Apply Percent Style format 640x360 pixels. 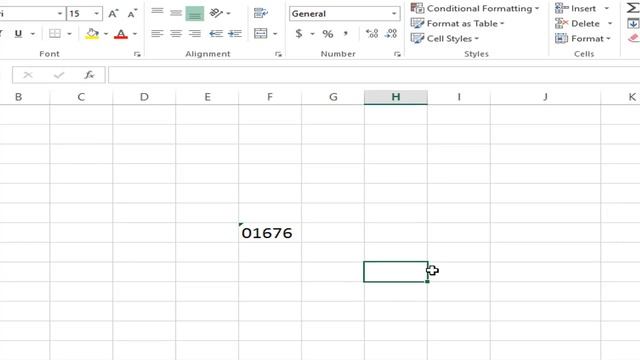(328, 33)
